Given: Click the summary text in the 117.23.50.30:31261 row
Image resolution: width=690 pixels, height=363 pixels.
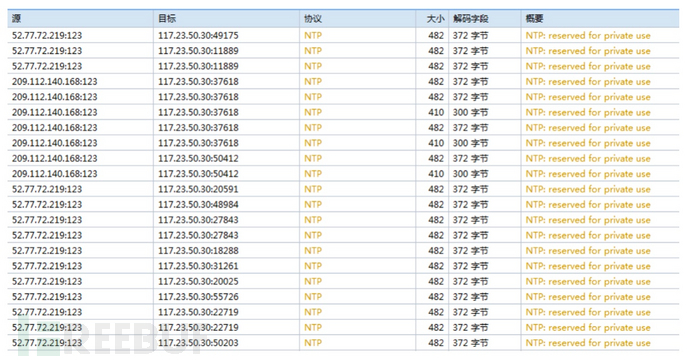Looking at the screenshot, I should (x=588, y=266).
